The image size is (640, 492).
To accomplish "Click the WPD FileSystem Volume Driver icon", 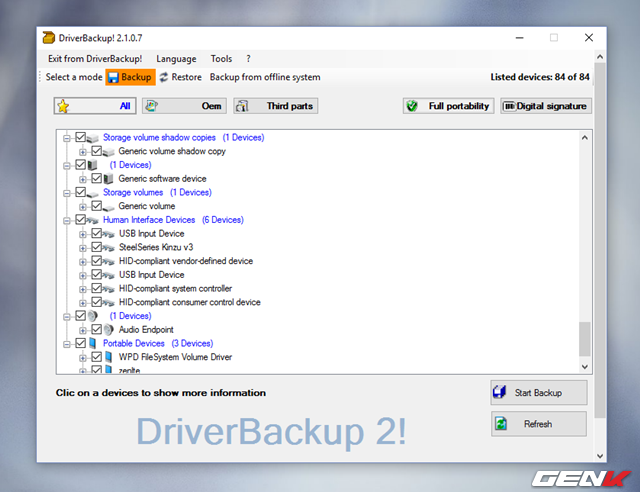I will point(109,357).
